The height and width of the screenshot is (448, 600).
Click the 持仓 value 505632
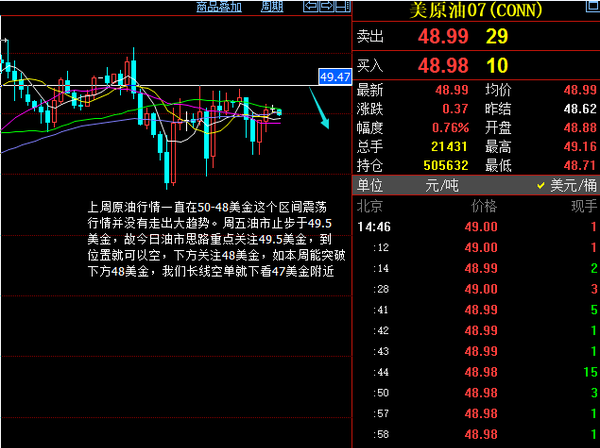click(x=446, y=165)
